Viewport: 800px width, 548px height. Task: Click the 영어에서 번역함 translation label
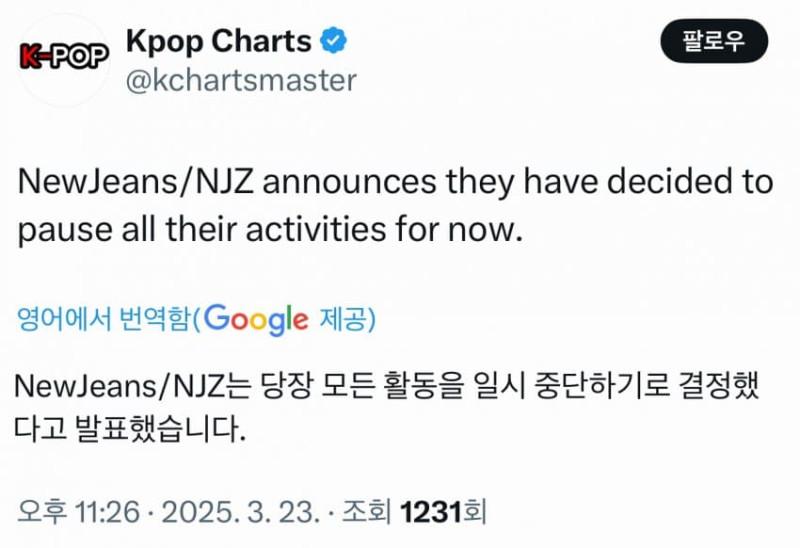click(x=103, y=319)
